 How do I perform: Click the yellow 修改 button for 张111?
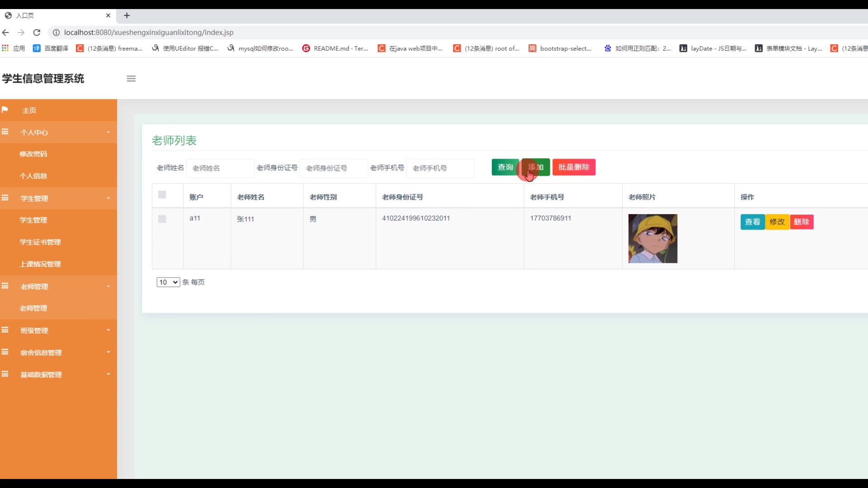point(777,222)
